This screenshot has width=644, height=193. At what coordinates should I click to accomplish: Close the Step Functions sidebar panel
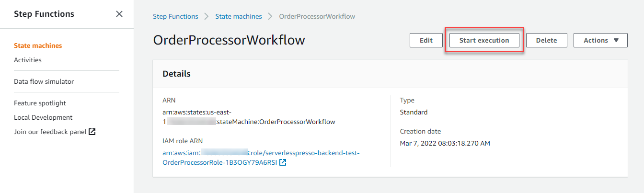[x=119, y=14]
